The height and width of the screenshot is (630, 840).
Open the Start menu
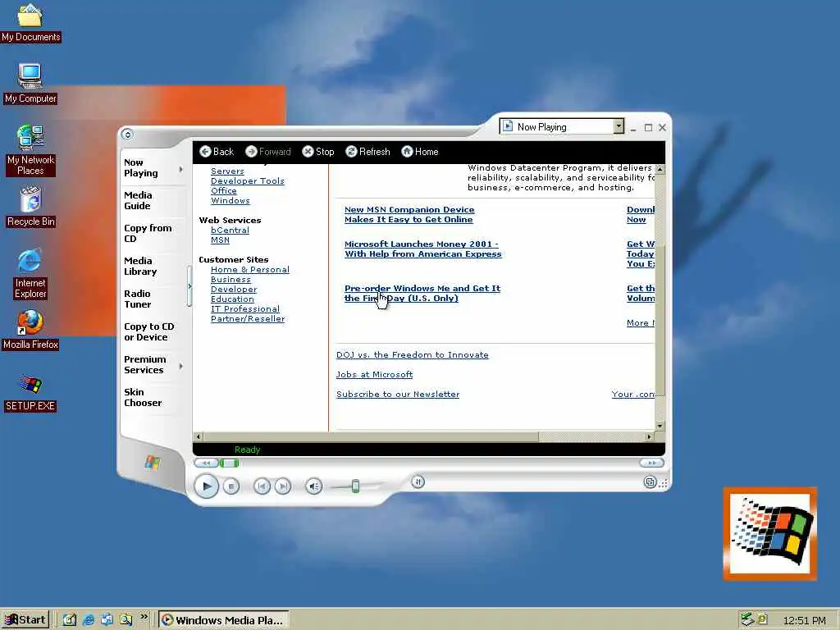pos(25,620)
